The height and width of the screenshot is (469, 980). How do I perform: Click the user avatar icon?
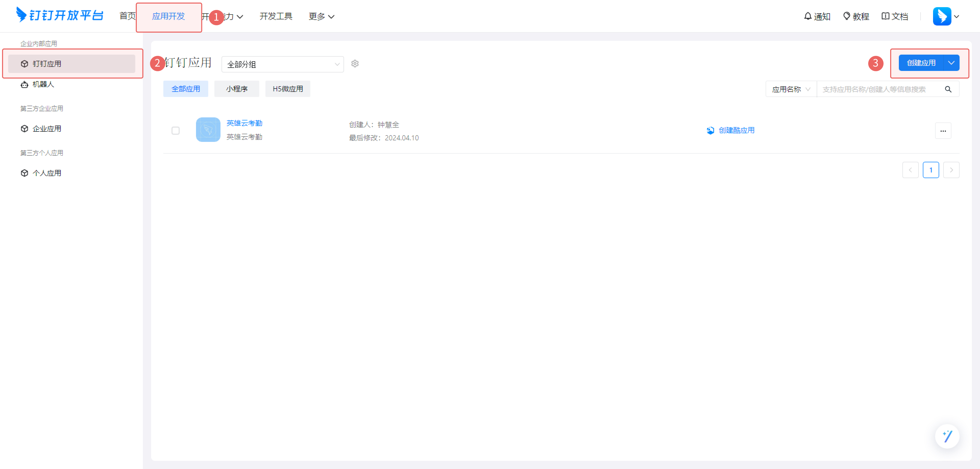pos(941,16)
